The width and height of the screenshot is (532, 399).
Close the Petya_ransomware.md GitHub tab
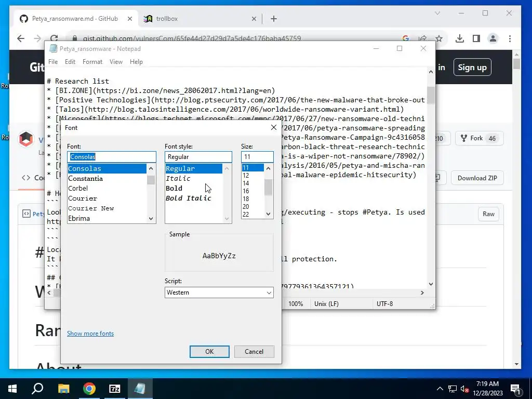click(x=129, y=19)
